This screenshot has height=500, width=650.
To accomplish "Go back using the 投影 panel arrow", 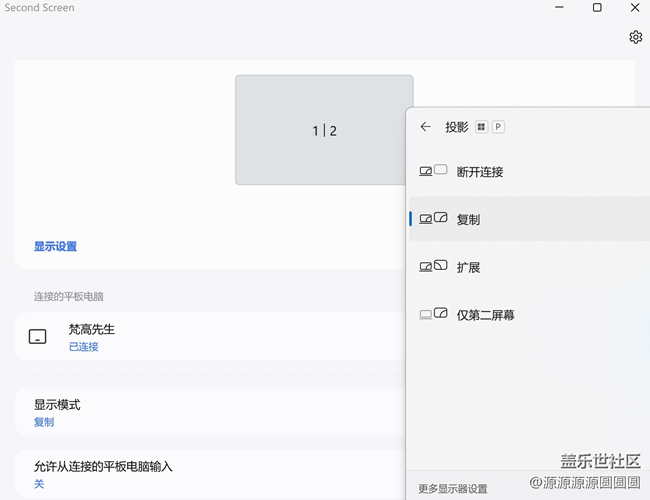I will 425,127.
